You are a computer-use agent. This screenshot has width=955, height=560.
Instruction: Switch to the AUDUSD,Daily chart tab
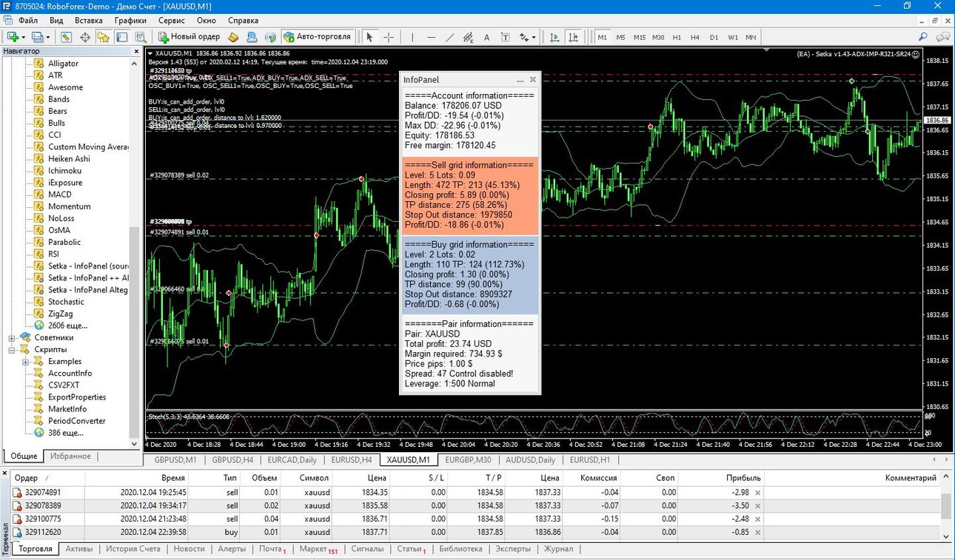pyautogui.click(x=530, y=460)
